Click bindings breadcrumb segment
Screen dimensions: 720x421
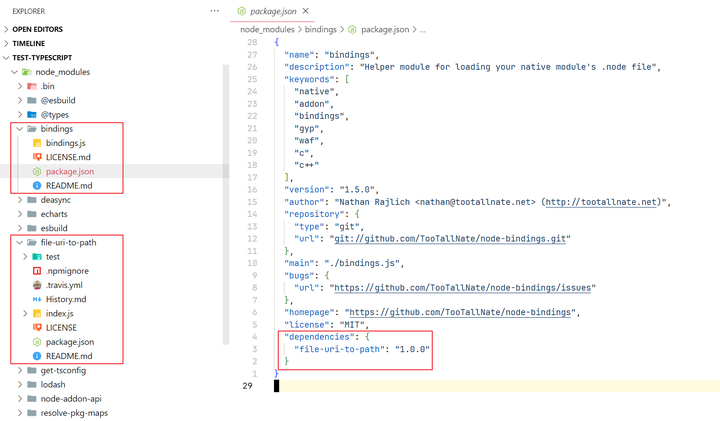click(x=321, y=29)
